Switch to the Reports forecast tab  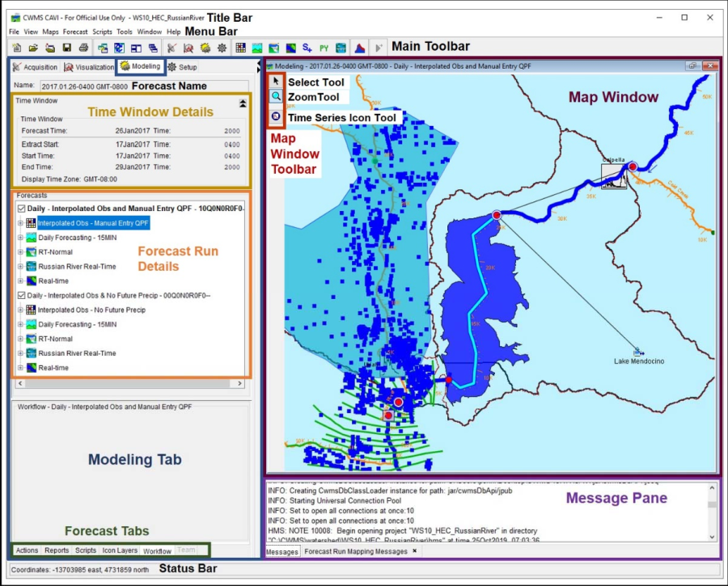57,550
